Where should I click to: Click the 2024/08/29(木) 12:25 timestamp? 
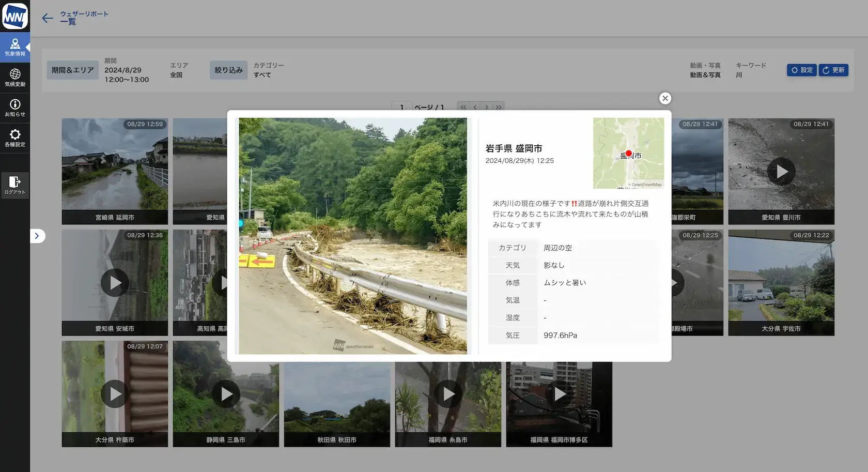519,161
